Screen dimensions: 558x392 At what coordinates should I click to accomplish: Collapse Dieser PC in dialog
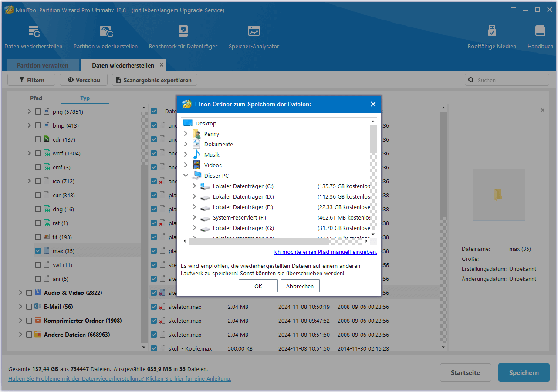click(186, 176)
